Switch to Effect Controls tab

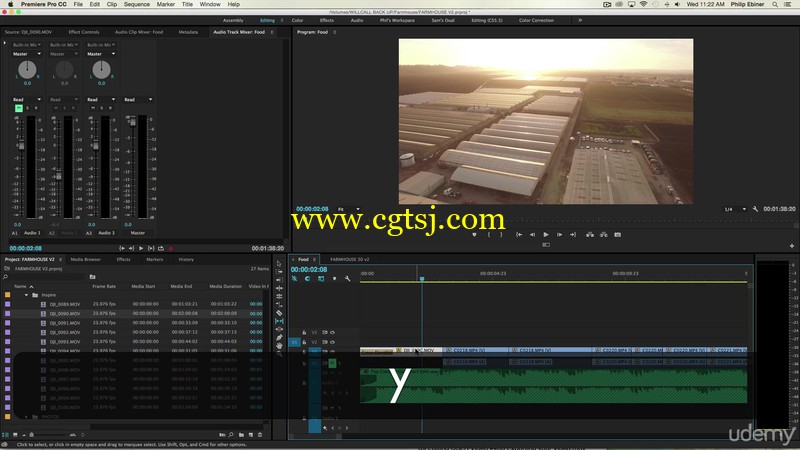point(84,32)
